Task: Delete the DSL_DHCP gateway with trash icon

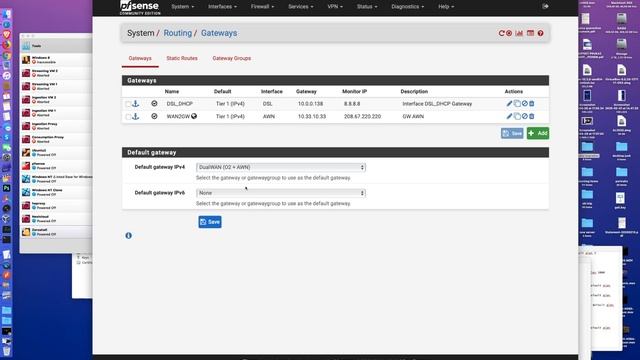Action: point(531,104)
